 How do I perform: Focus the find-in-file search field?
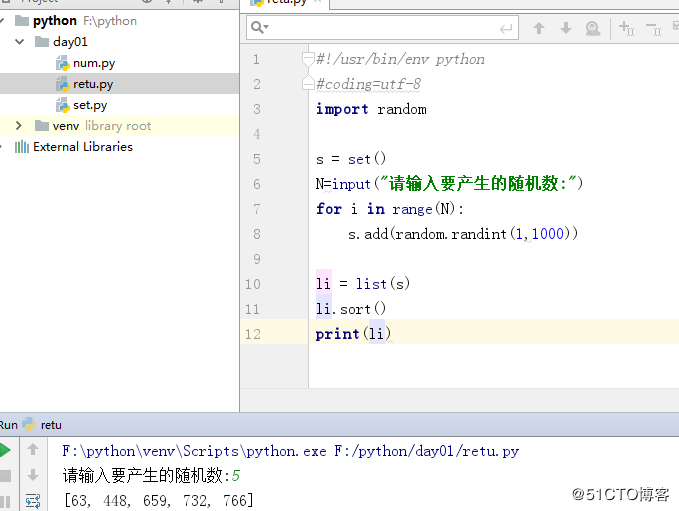(x=382, y=28)
